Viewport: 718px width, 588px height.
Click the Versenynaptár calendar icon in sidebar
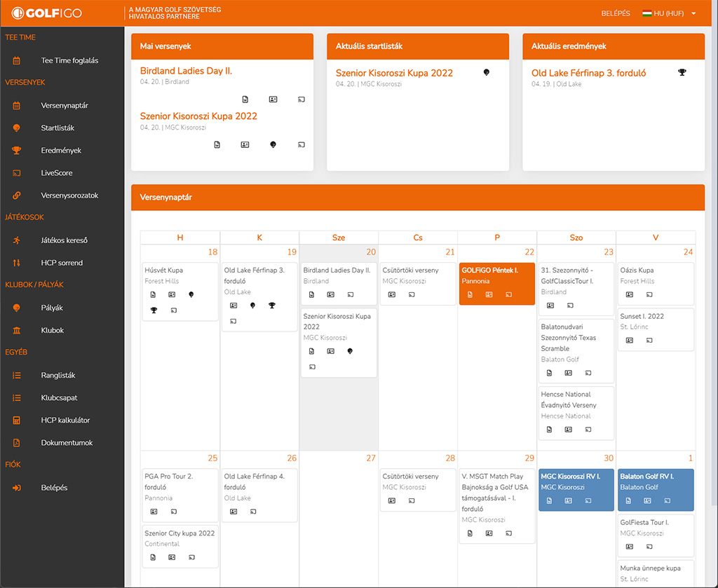coord(17,106)
